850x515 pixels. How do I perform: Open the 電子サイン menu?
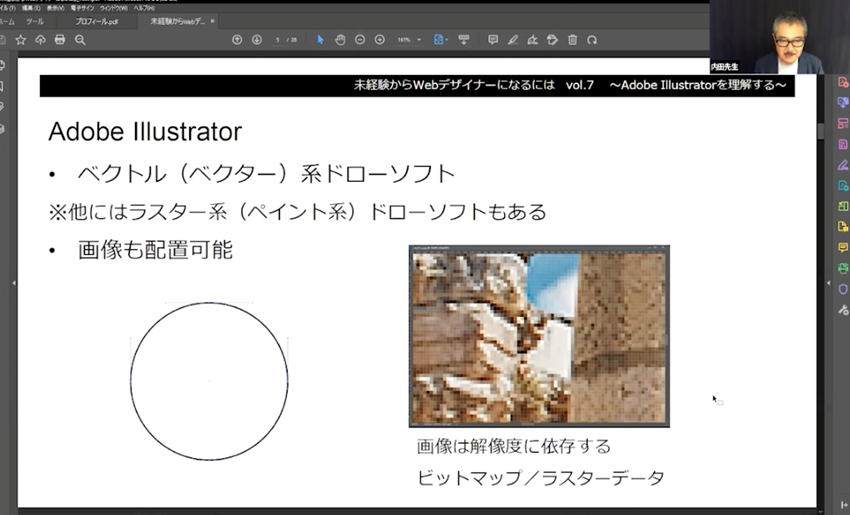click(82, 8)
